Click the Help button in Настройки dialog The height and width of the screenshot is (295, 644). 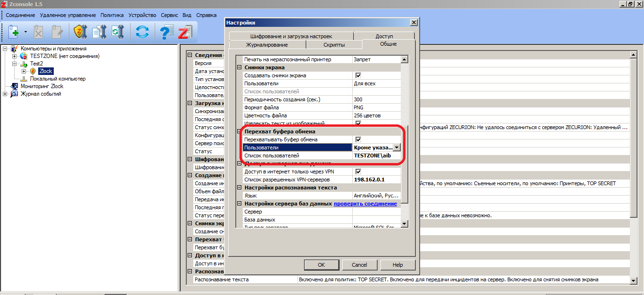(x=398, y=265)
